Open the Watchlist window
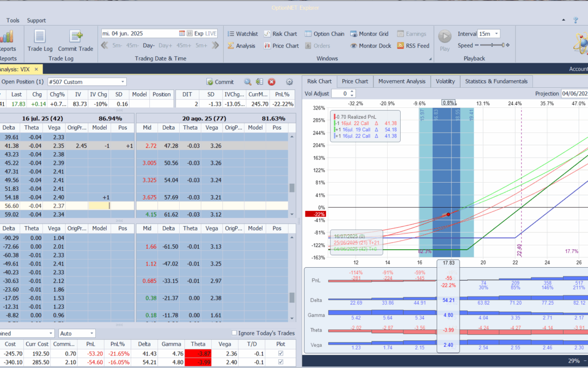The width and height of the screenshot is (588, 368). tap(243, 34)
